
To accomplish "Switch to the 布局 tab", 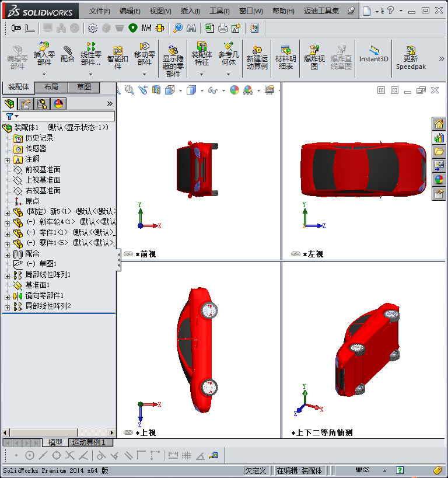I will [51, 87].
